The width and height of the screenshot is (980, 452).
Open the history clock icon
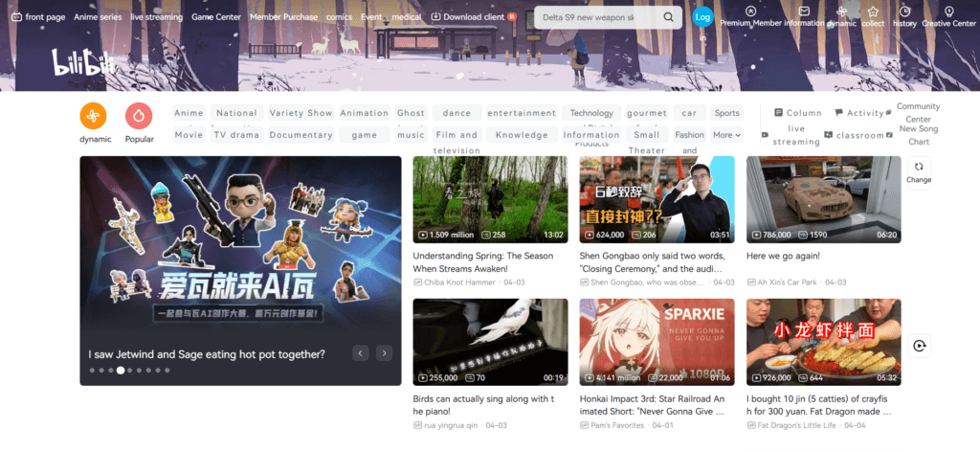[904, 11]
